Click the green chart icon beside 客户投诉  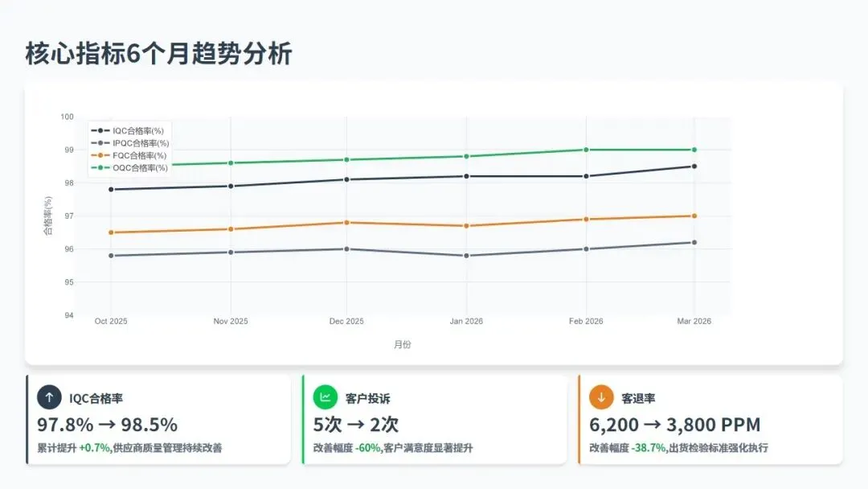pyautogui.click(x=325, y=397)
